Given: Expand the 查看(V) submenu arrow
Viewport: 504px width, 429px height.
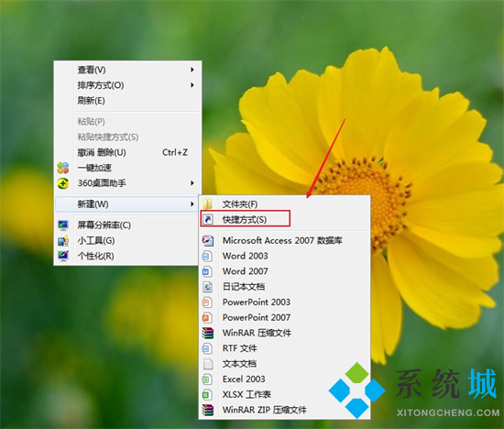Looking at the screenshot, I should pos(192,70).
